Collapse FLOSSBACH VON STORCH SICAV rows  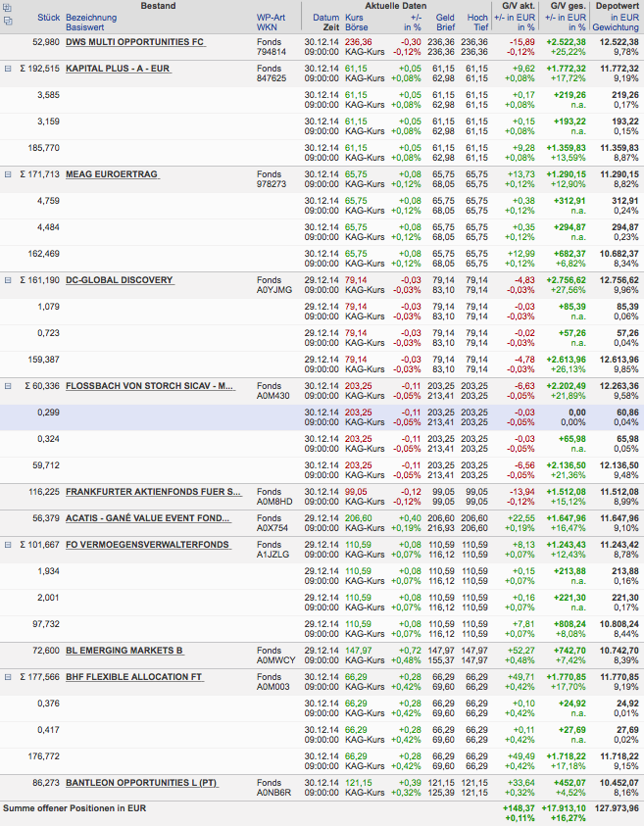click(x=8, y=386)
